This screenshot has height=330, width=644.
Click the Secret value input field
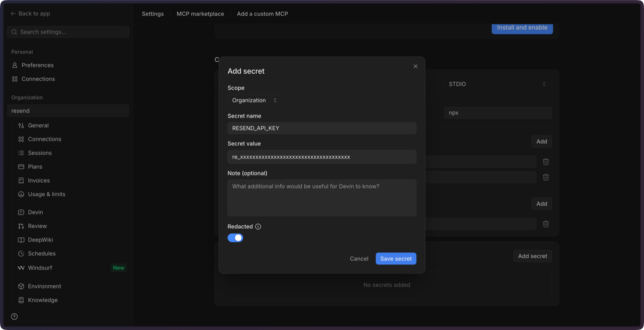[x=322, y=157]
